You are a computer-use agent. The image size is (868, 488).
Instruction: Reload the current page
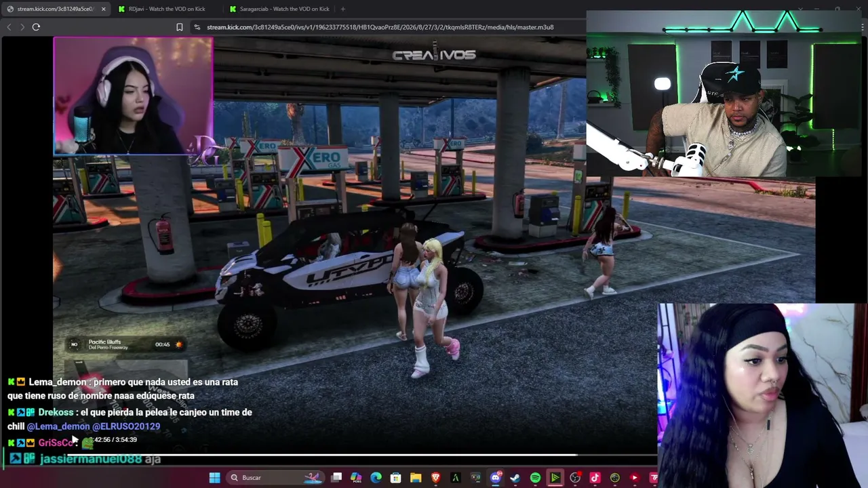[x=36, y=27]
